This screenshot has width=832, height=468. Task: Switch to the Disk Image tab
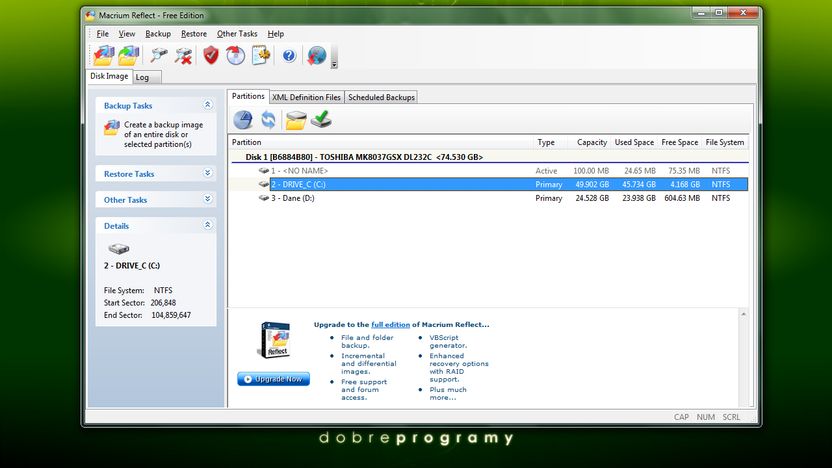[x=109, y=76]
